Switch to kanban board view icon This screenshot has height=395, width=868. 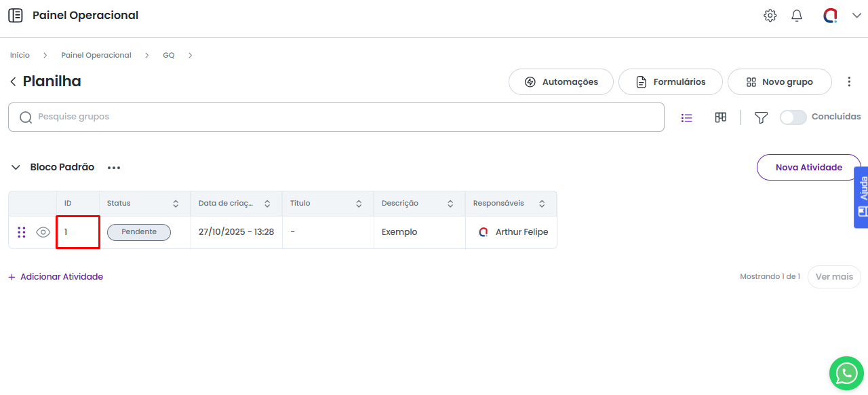[720, 118]
